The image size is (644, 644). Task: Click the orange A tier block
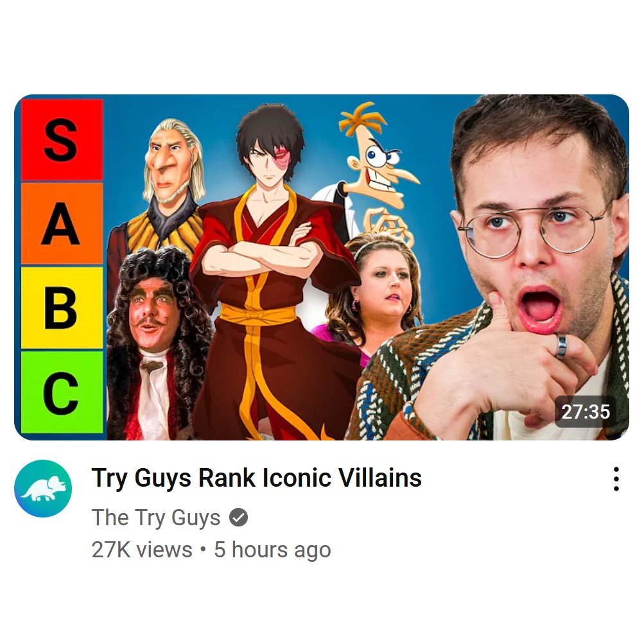(x=62, y=223)
